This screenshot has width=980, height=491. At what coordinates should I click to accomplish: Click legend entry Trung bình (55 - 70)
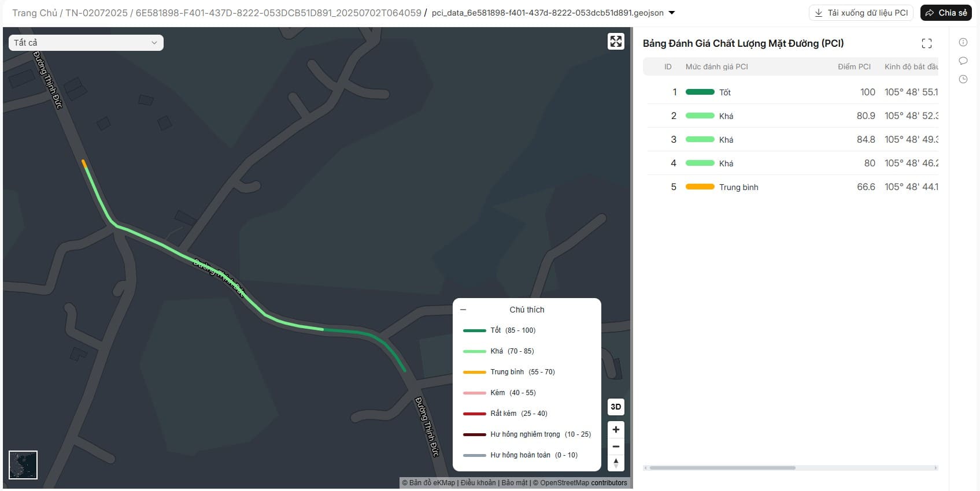(509, 372)
